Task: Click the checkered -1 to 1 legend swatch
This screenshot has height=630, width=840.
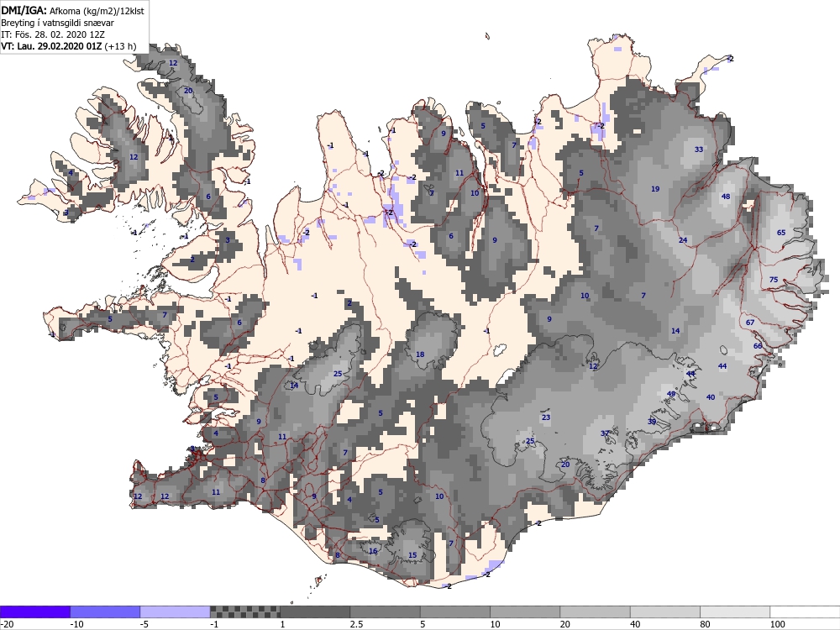Action: [x=244, y=612]
